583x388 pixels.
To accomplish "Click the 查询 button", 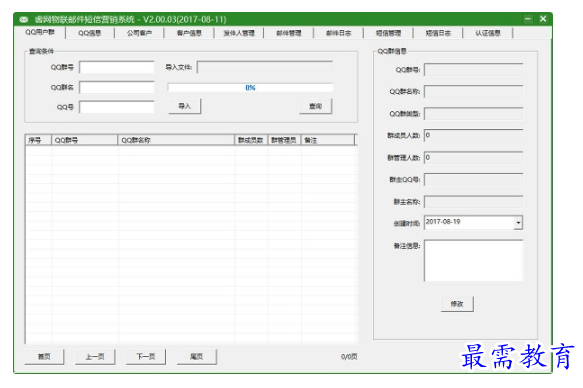I will tap(316, 106).
